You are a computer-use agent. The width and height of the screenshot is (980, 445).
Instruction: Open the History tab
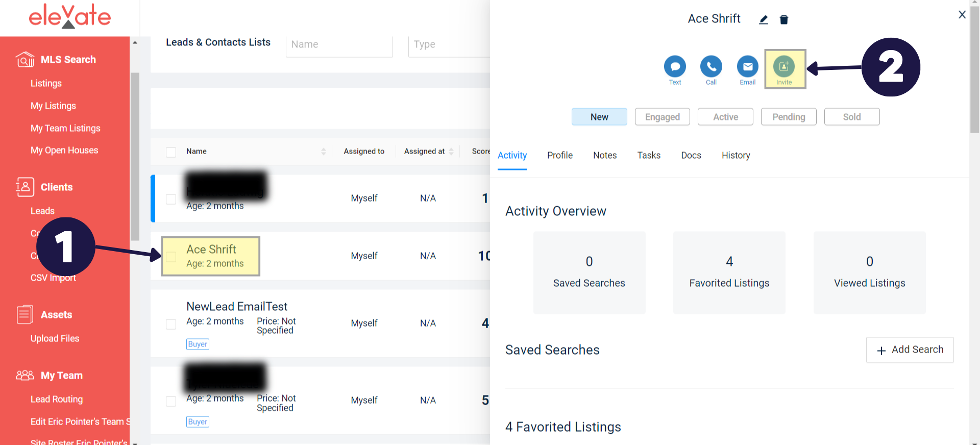click(736, 155)
